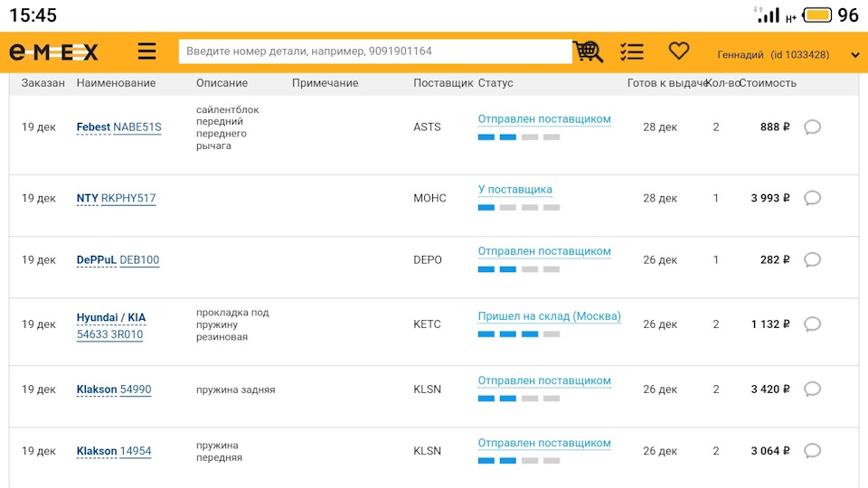Open the orders checklist icon

point(632,52)
